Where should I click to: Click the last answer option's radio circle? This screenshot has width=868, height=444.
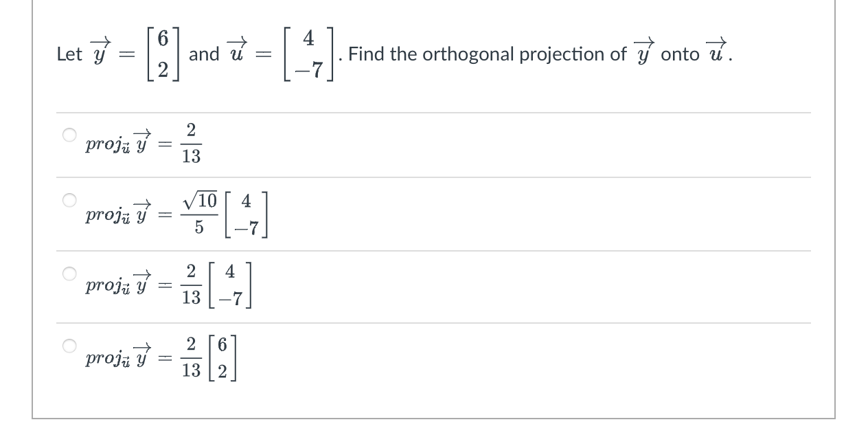69,347
